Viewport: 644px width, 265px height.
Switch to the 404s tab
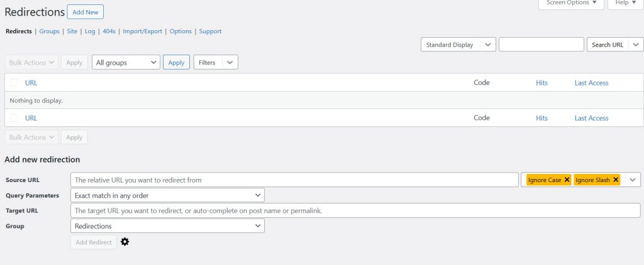click(109, 31)
